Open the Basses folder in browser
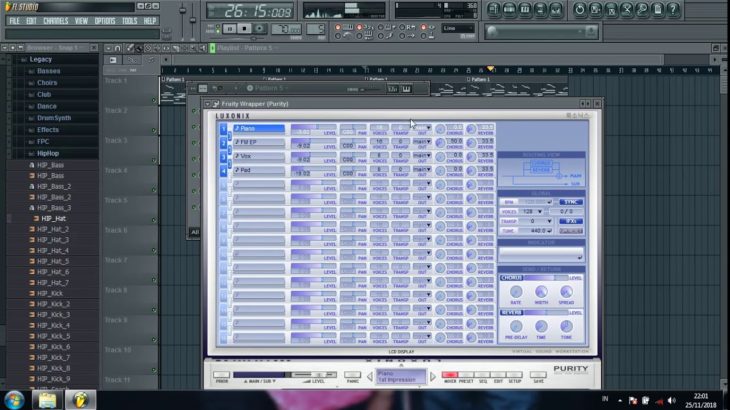Screen dimensions: 730x410 48,71
